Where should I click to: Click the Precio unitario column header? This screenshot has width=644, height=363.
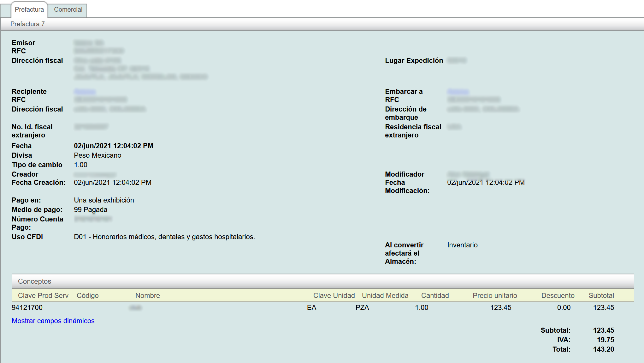coord(494,295)
